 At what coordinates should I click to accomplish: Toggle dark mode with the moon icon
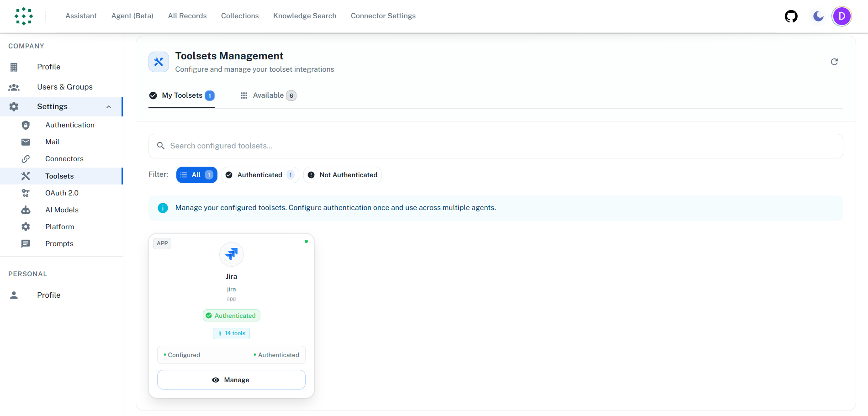tap(817, 16)
